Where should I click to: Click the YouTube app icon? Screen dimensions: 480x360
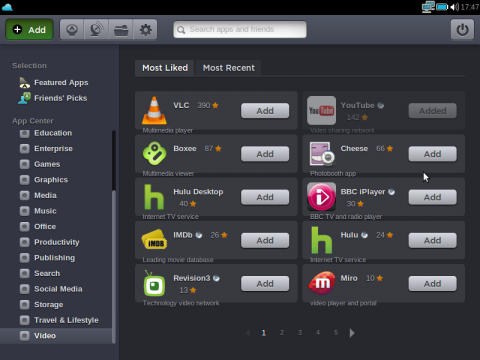click(x=321, y=110)
